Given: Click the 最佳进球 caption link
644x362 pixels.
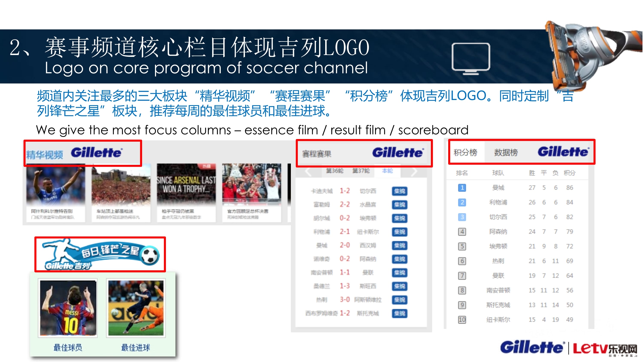Looking at the screenshot, I should coord(136,348).
